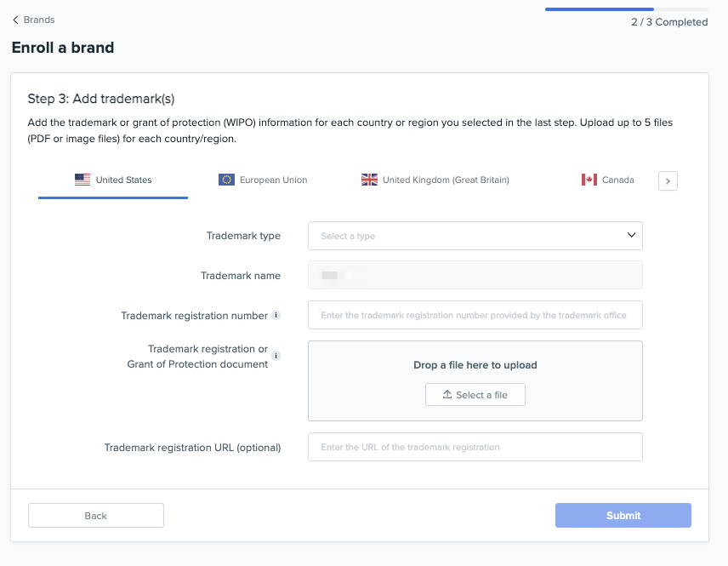Click the back chevron beside Brands
728x566 pixels.
click(x=15, y=20)
